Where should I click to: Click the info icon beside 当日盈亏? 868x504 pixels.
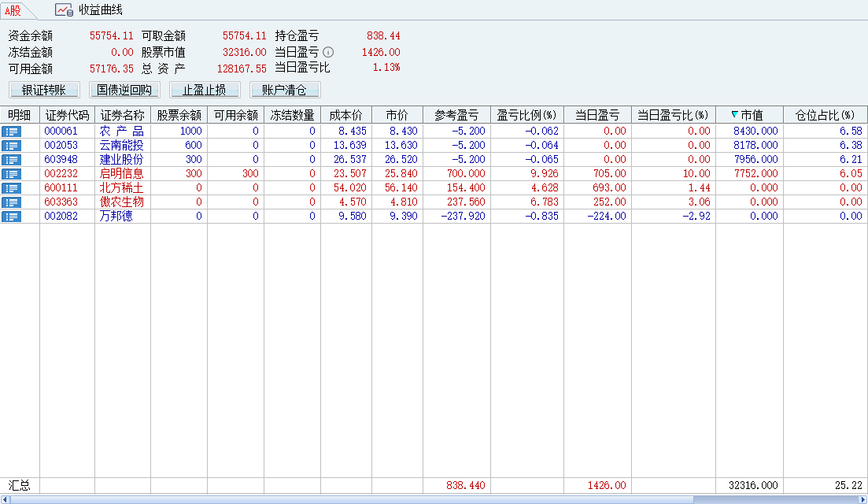[x=328, y=52]
